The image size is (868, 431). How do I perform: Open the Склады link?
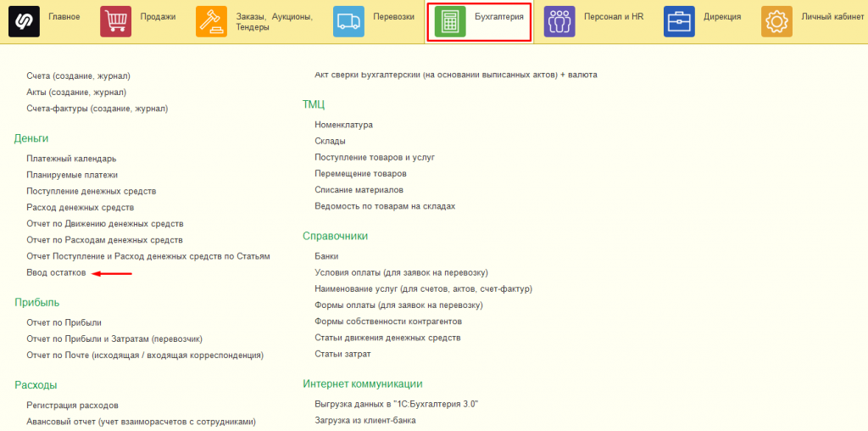click(331, 142)
